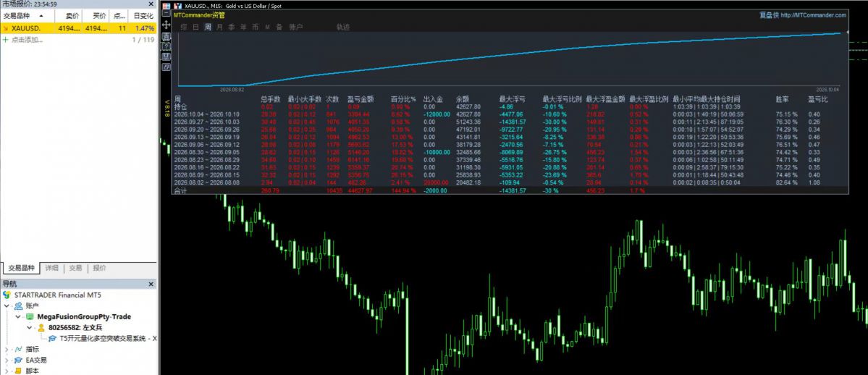
Task: Switch to the 交易 tab in market watch
Action: tap(75, 268)
